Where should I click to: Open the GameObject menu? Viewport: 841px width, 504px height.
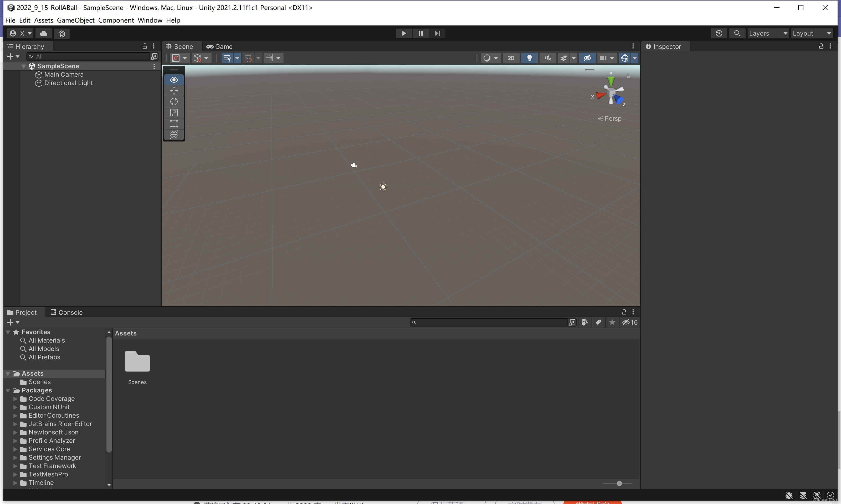[75, 20]
